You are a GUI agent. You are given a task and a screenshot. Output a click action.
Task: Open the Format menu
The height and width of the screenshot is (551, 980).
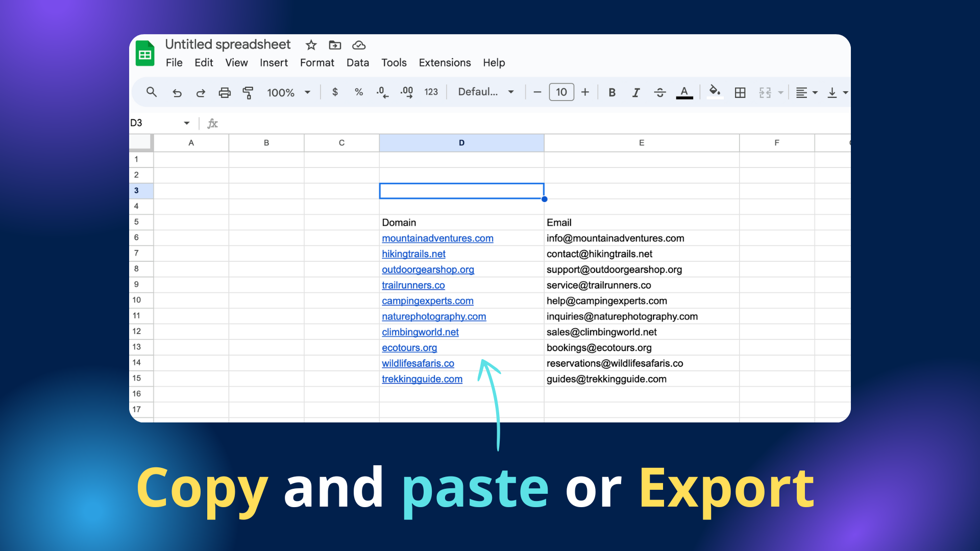pyautogui.click(x=317, y=63)
